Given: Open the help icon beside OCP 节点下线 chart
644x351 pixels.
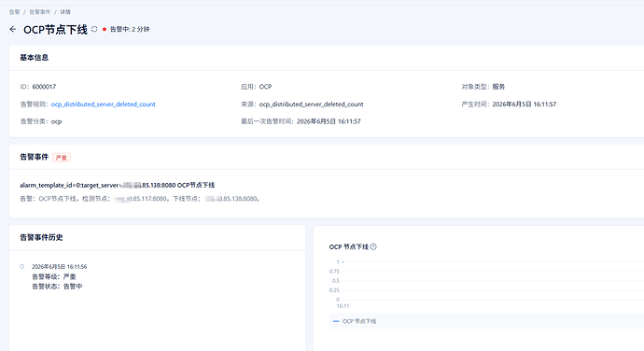Looking at the screenshot, I should 373,246.
